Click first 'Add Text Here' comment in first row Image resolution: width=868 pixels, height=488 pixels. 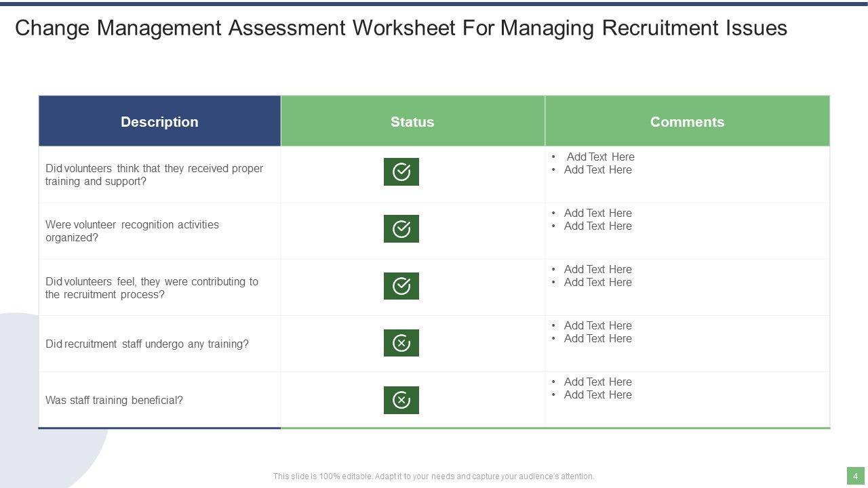600,157
